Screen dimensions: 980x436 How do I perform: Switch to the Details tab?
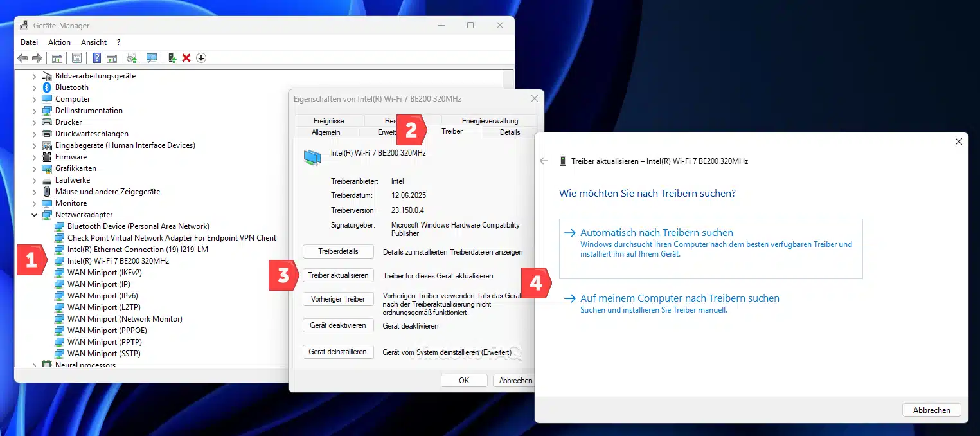[510, 132]
